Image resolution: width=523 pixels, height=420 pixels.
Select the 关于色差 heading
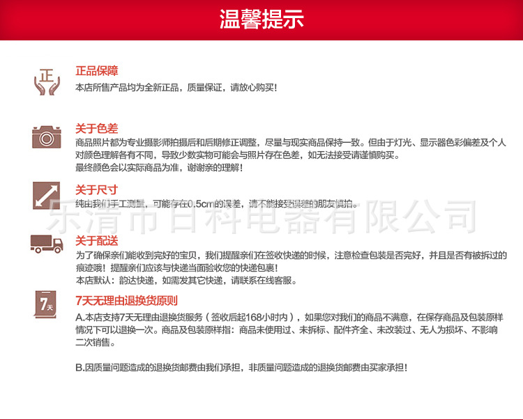[x=97, y=128]
